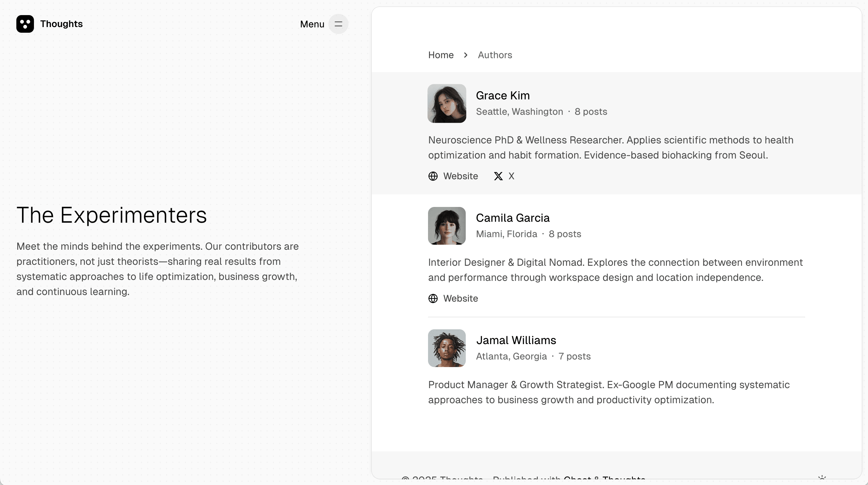Click the Thoughts logo icon
Screen dimensions: 868x485
coord(25,24)
